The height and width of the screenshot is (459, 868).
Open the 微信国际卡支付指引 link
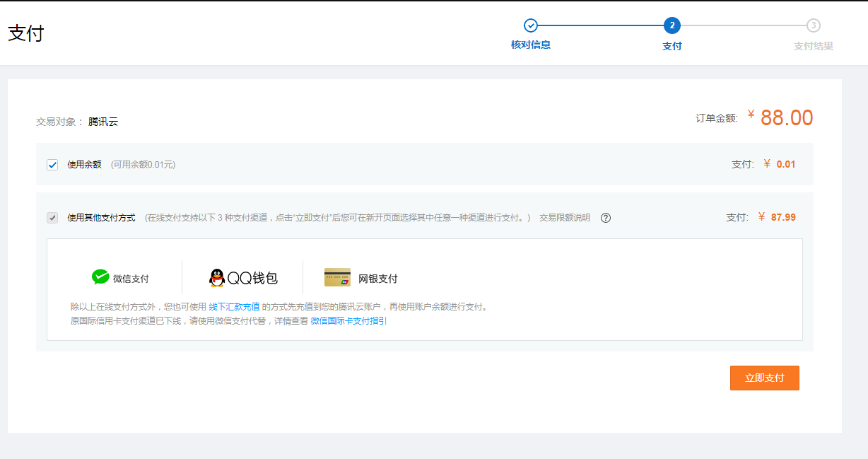click(x=348, y=321)
